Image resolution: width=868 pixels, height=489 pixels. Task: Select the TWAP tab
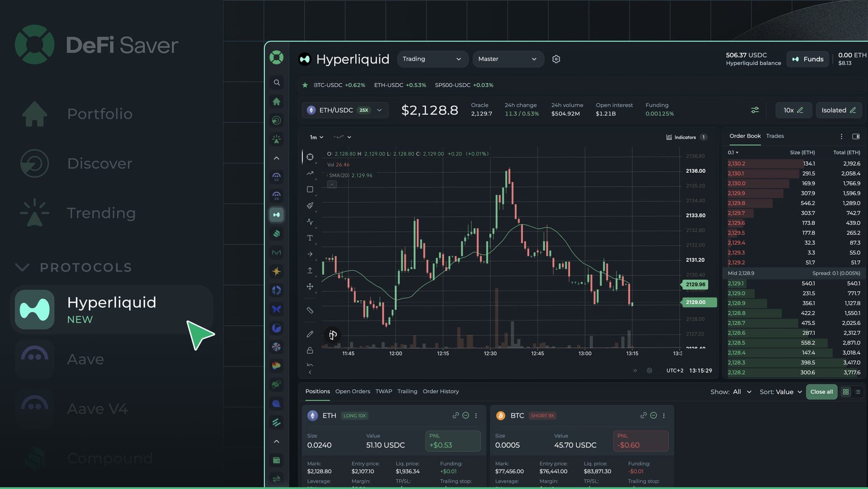click(384, 391)
